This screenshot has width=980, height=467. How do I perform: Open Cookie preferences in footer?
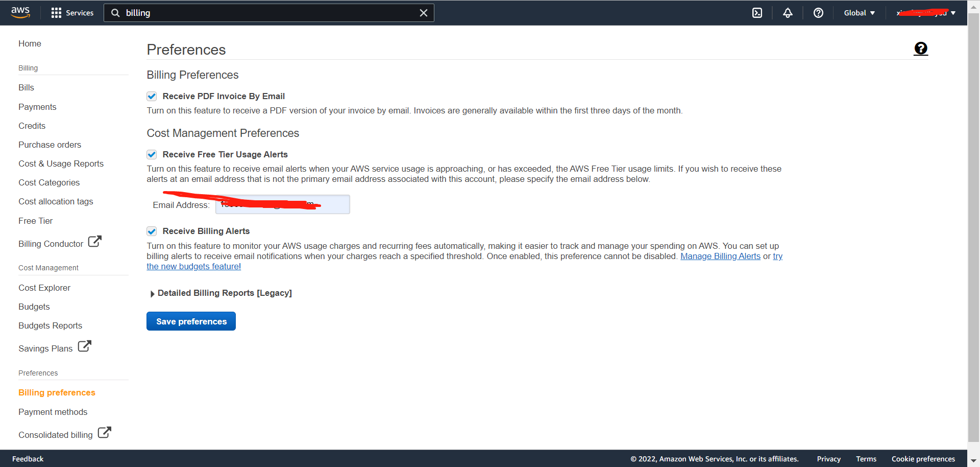pyautogui.click(x=923, y=459)
